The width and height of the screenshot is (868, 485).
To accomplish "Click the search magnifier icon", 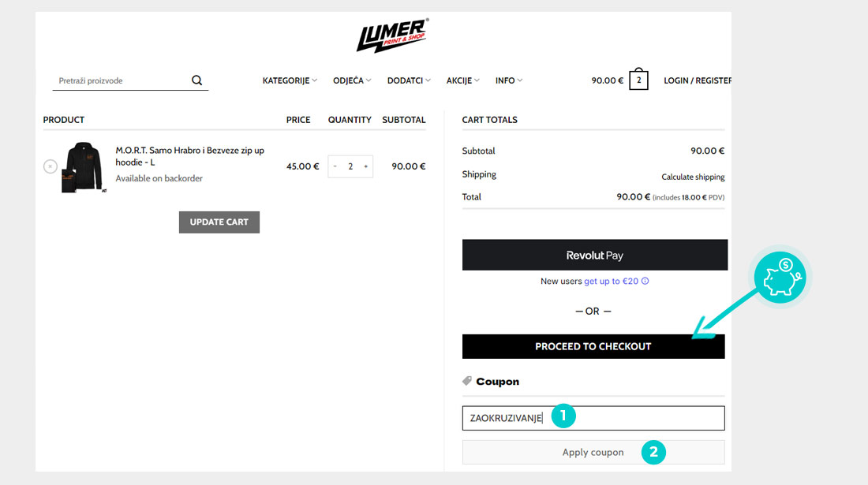I will (197, 80).
